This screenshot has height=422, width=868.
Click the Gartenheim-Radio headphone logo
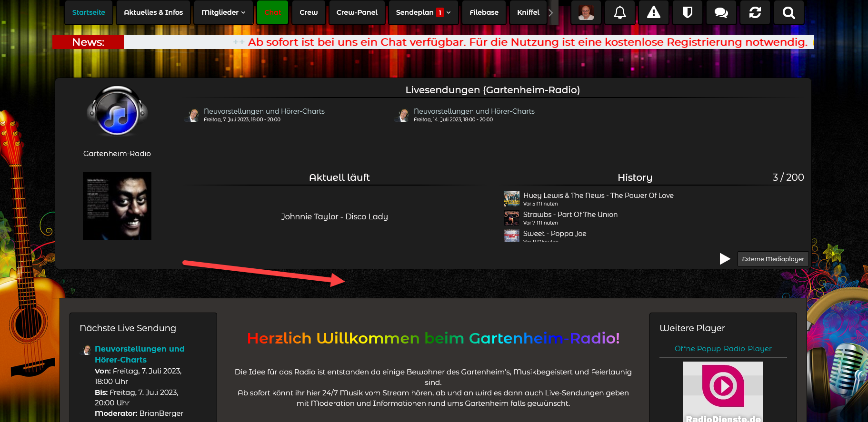click(x=117, y=111)
